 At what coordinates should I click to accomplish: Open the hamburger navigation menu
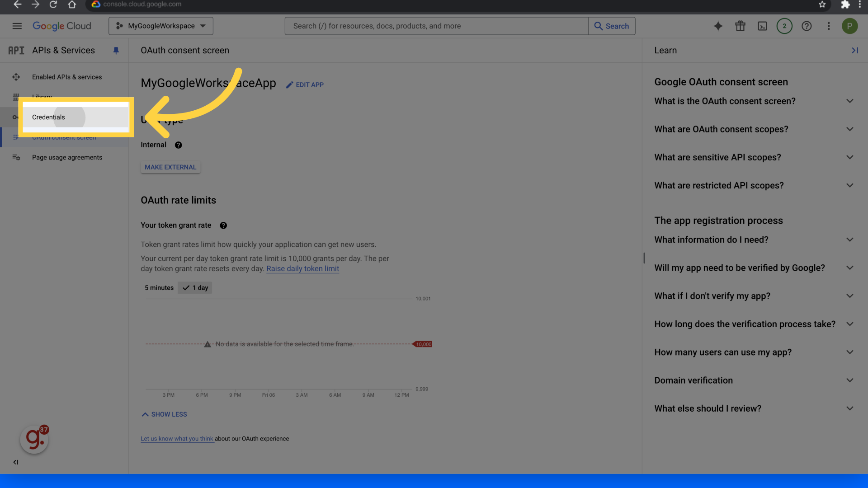click(x=17, y=26)
